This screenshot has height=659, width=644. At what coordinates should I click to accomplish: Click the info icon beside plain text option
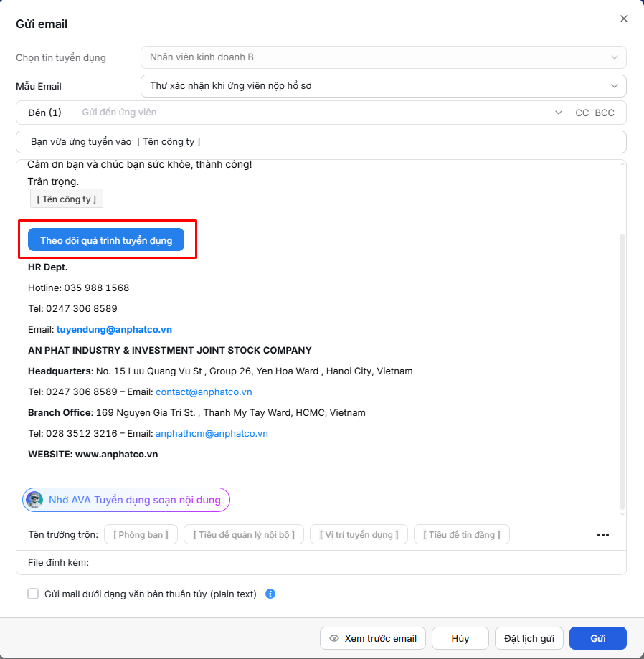click(x=270, y=594)
